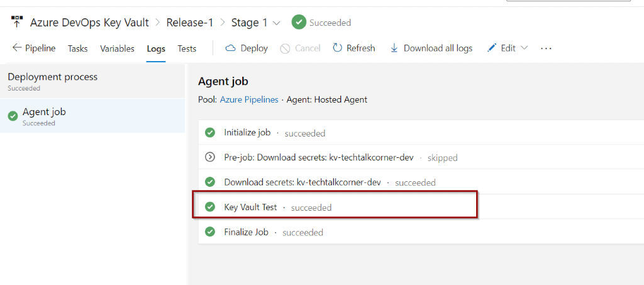Open the Key Vault Test log row
This screenshot has height=285, width=644.
point(421,206)
